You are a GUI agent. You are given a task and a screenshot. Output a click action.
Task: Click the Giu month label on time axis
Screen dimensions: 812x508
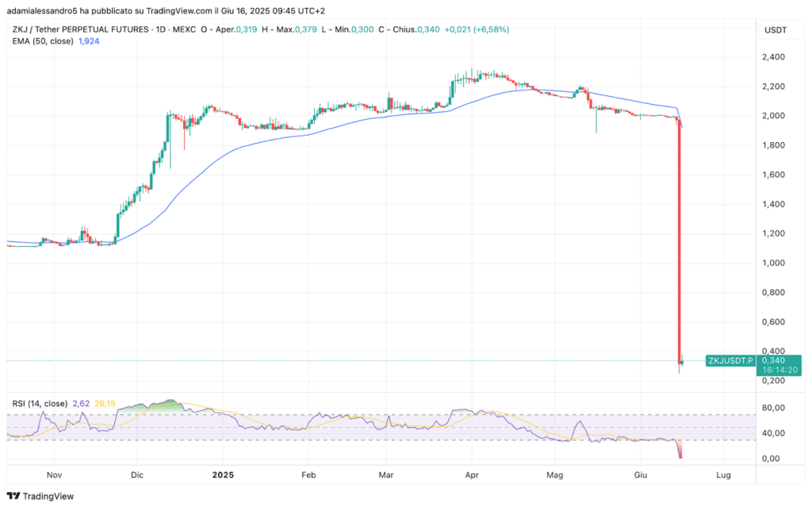[x=641, y=475]
